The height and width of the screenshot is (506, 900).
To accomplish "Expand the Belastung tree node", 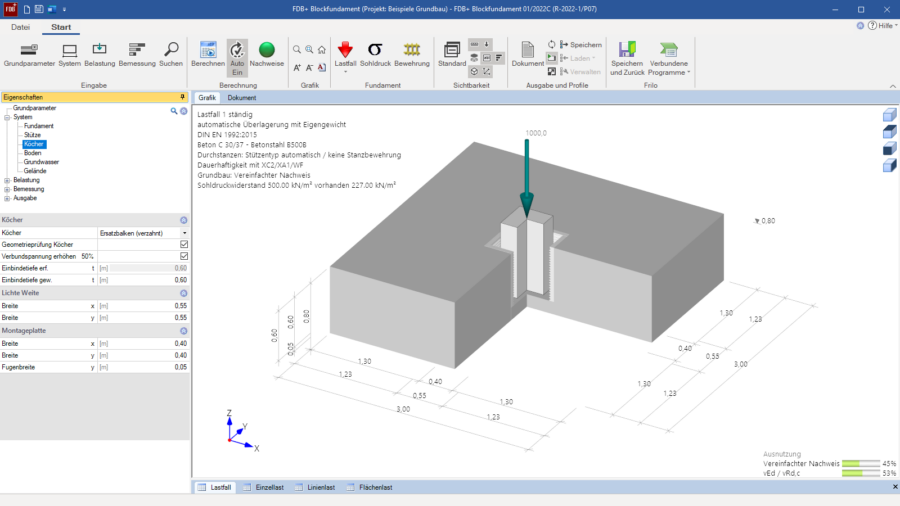I will [7, 180].
